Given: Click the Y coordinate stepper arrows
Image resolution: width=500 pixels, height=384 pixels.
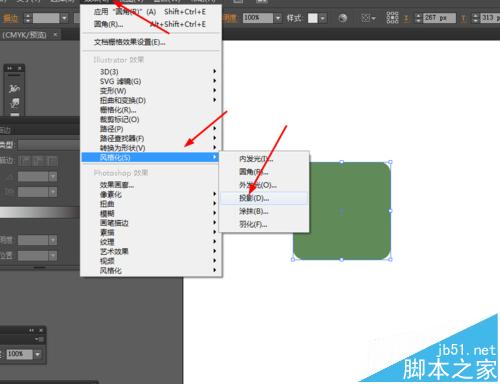Looking at the screenshot, I should click(475, 18).
